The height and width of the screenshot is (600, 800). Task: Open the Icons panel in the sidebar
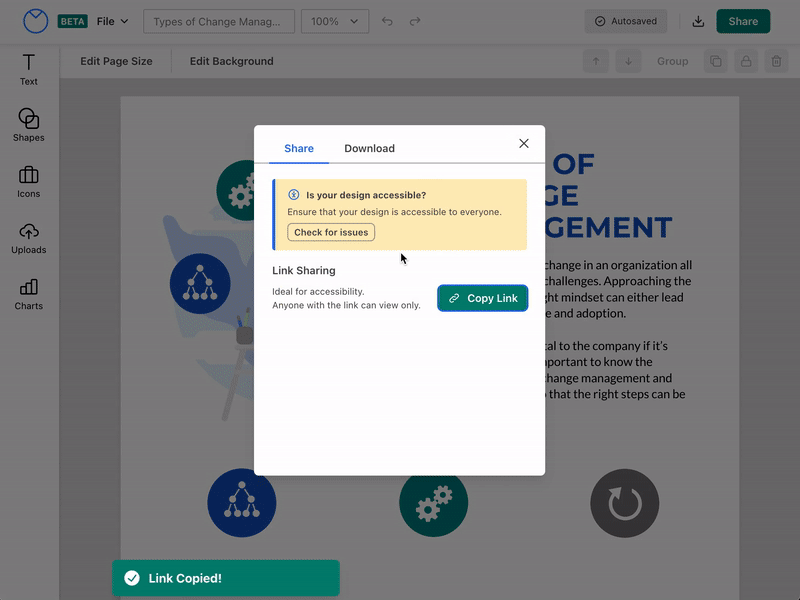pos(28,182)
